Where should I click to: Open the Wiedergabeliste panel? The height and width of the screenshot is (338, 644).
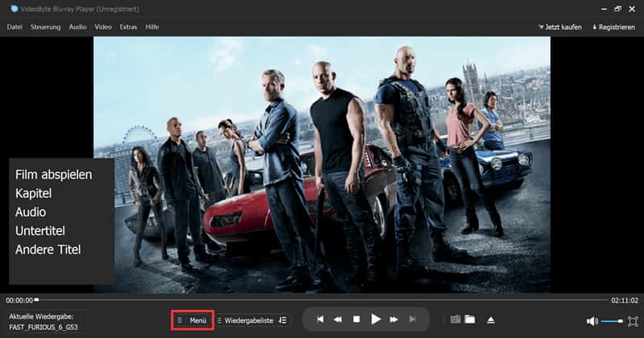pyautogui.click(x=245, y=320)
